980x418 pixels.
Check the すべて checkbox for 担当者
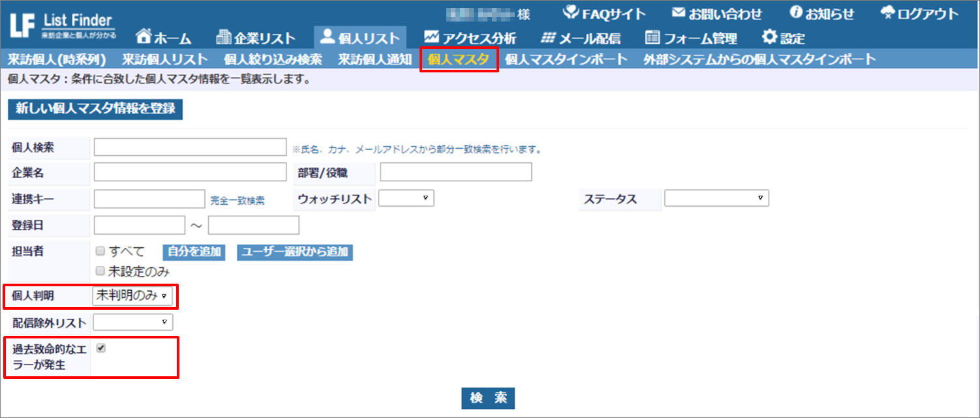click(100, 251)
